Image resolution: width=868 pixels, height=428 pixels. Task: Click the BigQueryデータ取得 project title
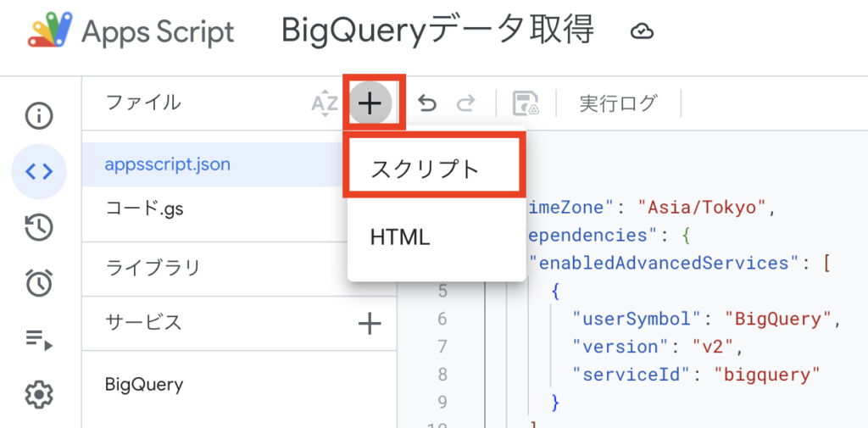coord(438,31)
